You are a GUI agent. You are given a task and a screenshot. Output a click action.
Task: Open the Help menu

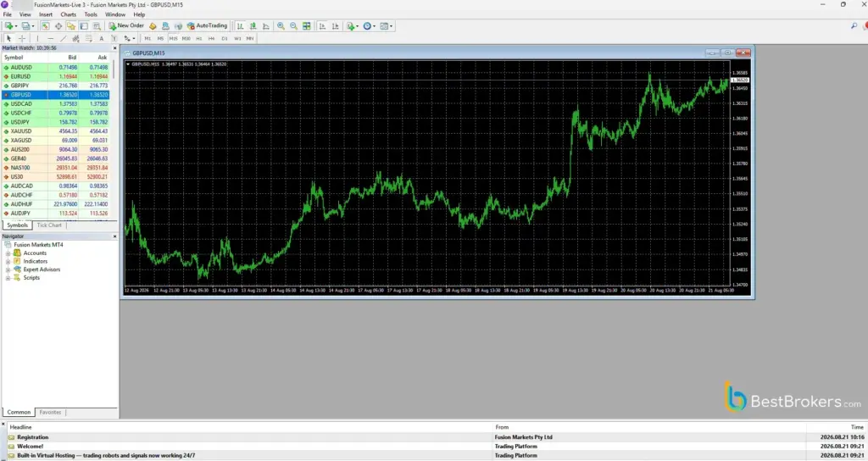139,14
